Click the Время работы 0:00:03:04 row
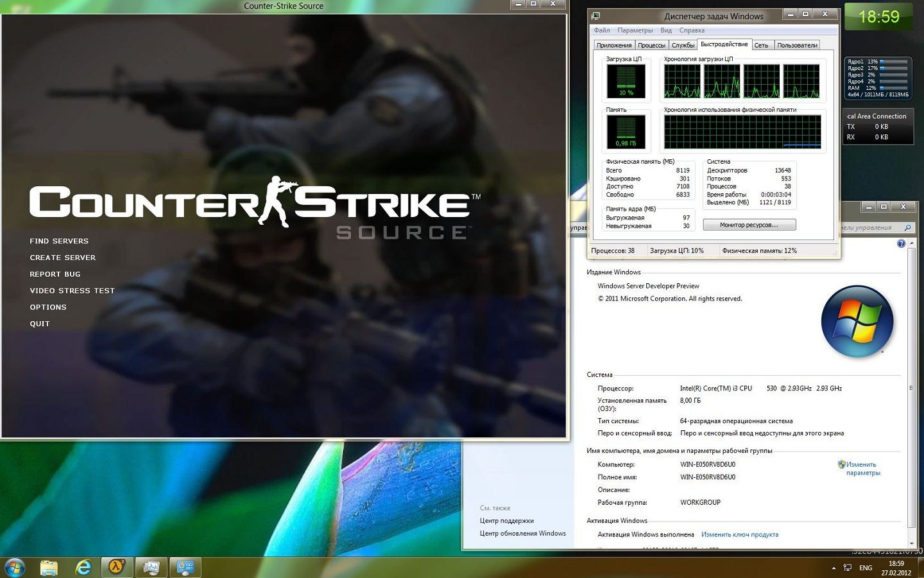 [x=749, y=195]
